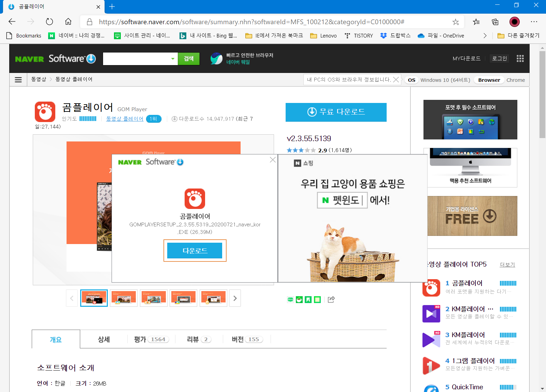Click the share arrow icon

coord(331,299)
